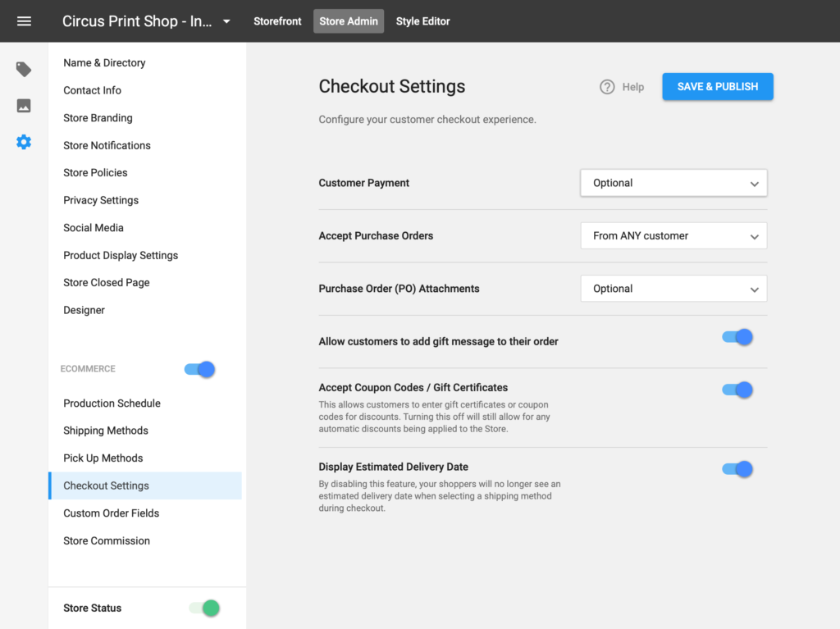840x629 pixels.
Task: Toggle the Ecommerce switch
Action: (x=200, y=369)
